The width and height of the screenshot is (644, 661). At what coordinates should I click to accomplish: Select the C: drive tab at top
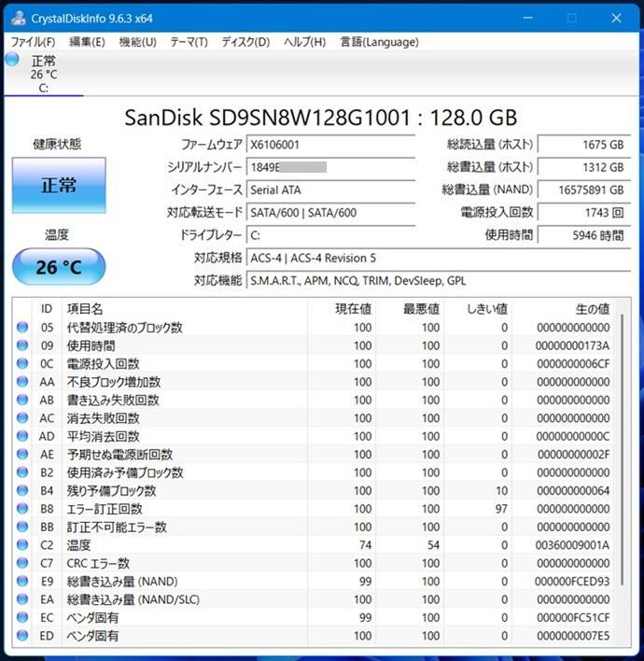click(44, 74)
